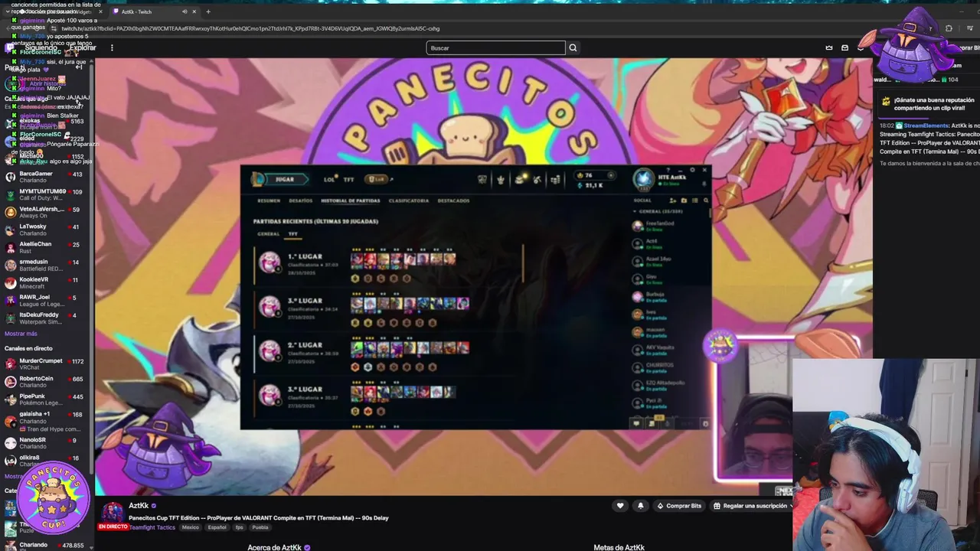Click the JUGAR play button
Viewport: 980px width, 551px height.
pos(284,179)
